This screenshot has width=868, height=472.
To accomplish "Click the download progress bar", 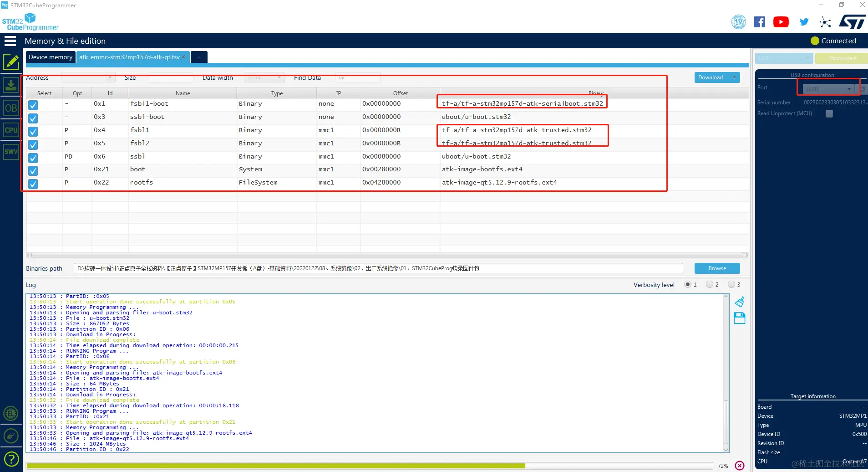I will [369, 466].
